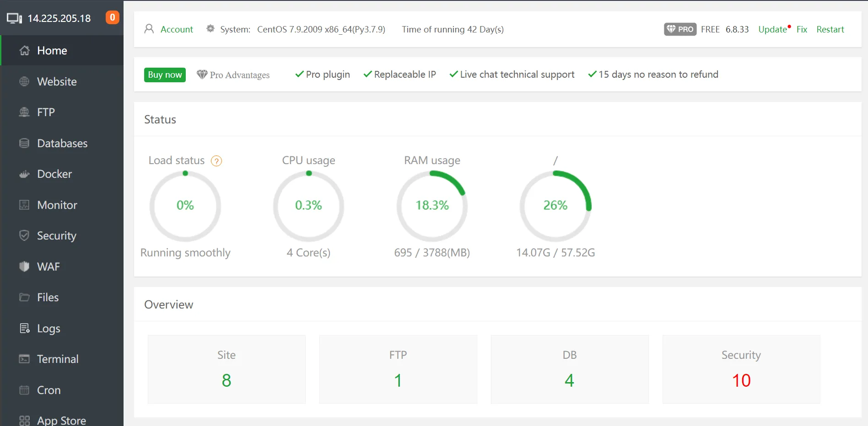Click the orange notification badge showing 0
Viewport: 868px width, 426px height.
pyautogui.click(x=112, y=17)
